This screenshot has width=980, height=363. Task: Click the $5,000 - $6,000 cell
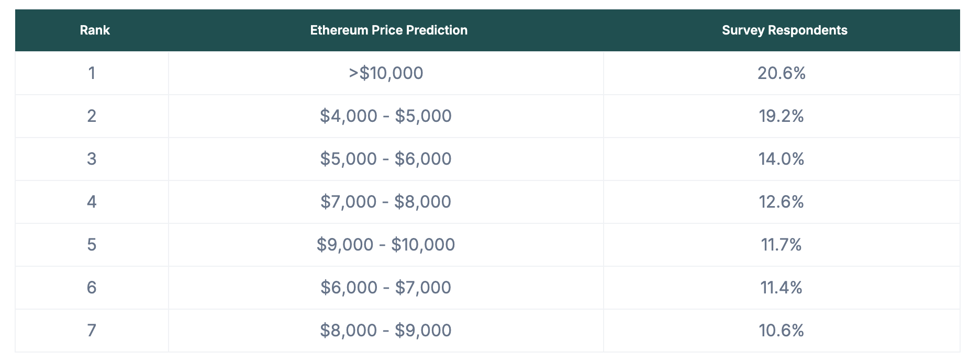pos(386,159)
